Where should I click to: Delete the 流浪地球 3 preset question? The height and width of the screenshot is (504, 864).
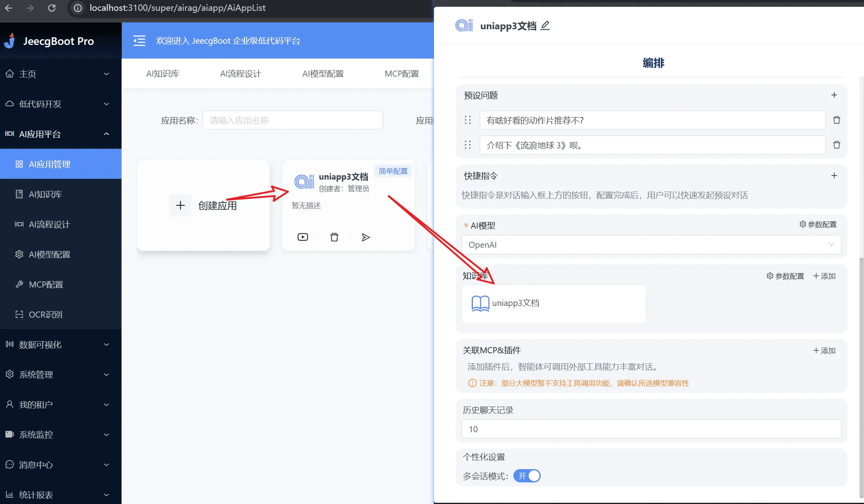(836, 145)
